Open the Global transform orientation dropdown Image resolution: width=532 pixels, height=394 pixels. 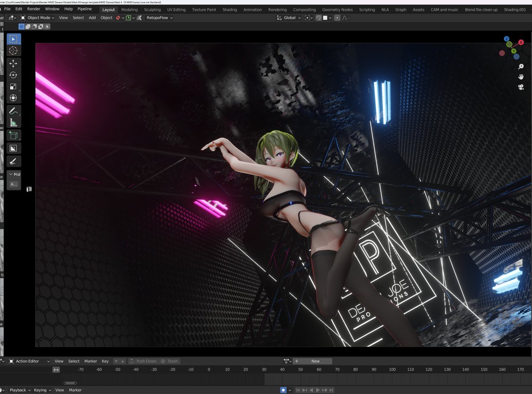289,18
